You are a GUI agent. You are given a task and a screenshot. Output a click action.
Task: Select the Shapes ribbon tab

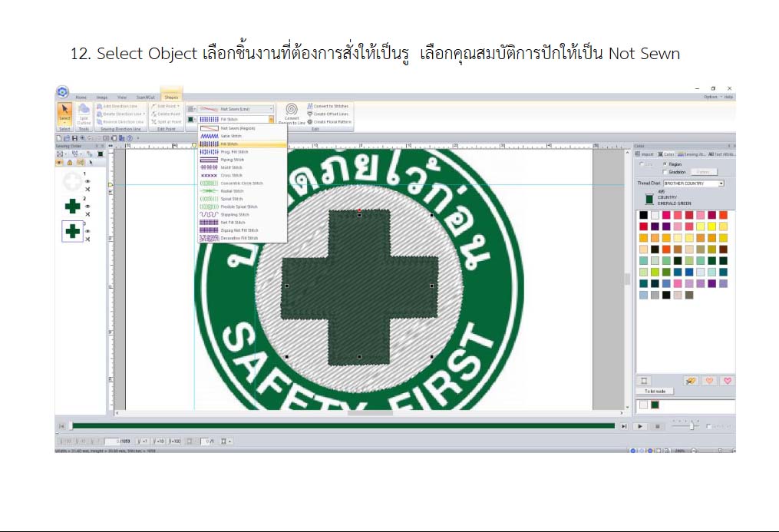[x=171, y=97]
